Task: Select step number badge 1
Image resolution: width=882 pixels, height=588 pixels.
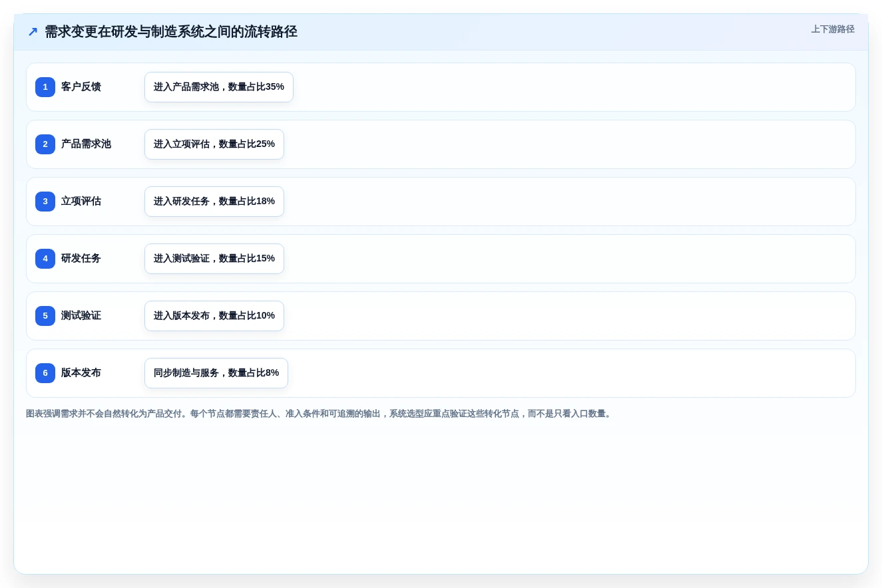Action: 45,87
